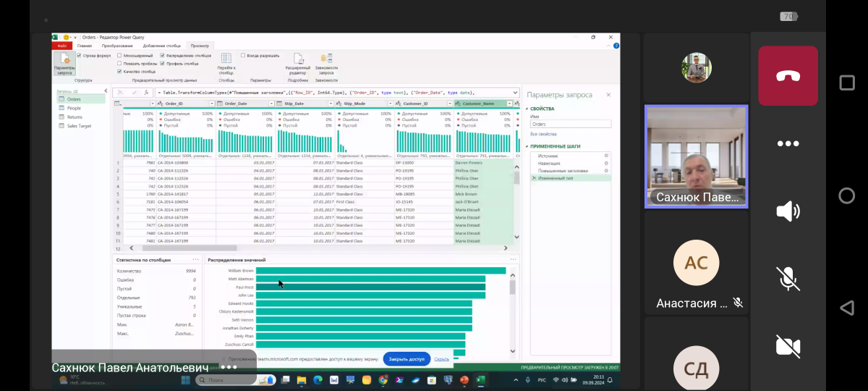Open settings gear for the Навигация step
Screen dimensions: 868x391
point(606,163)
